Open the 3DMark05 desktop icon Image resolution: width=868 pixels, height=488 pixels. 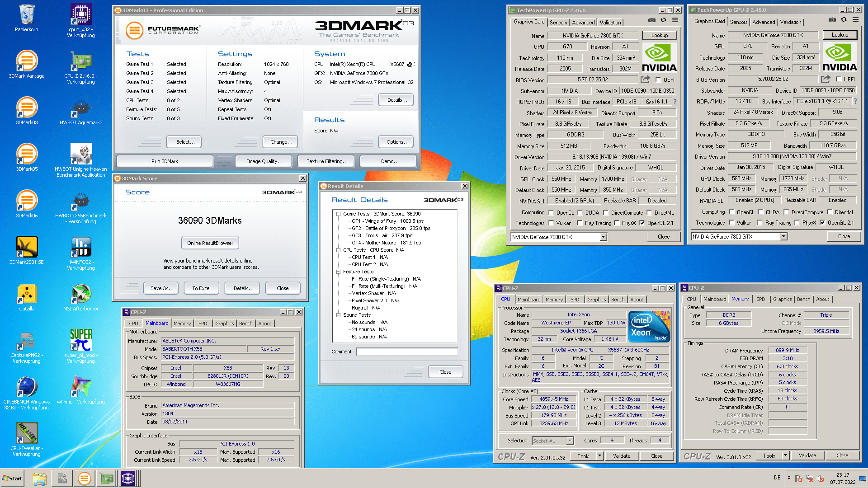coord(27,157)
